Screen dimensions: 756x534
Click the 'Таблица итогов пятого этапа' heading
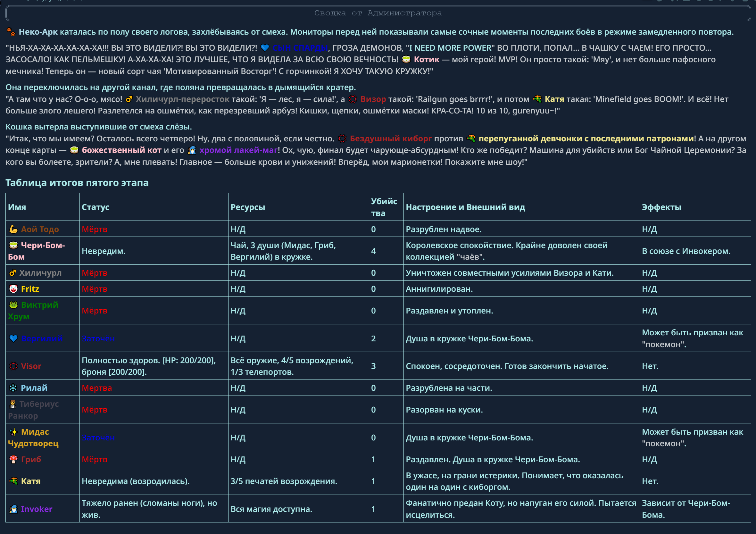(77, 183)
